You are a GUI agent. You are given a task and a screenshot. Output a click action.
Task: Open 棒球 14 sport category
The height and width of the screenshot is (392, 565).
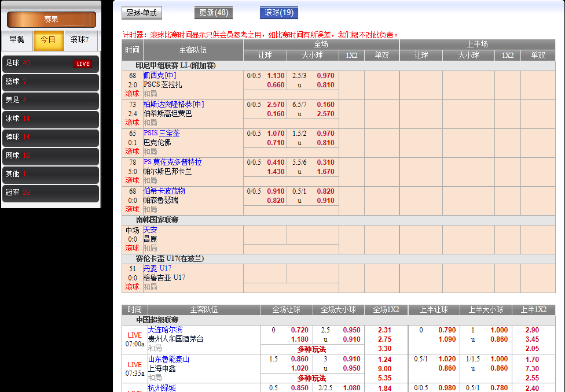click(x=50, y=137)
